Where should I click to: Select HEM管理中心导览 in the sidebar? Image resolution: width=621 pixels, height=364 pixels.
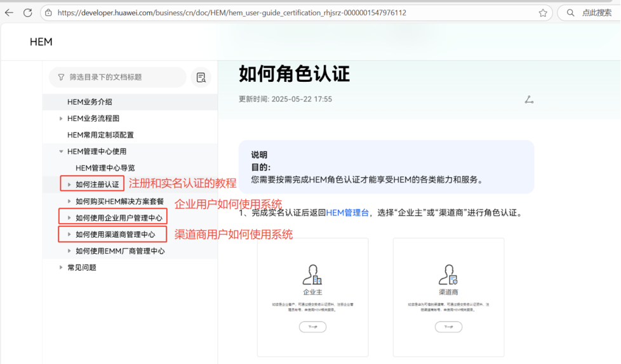pyautogui.click(x=105, y=168)
